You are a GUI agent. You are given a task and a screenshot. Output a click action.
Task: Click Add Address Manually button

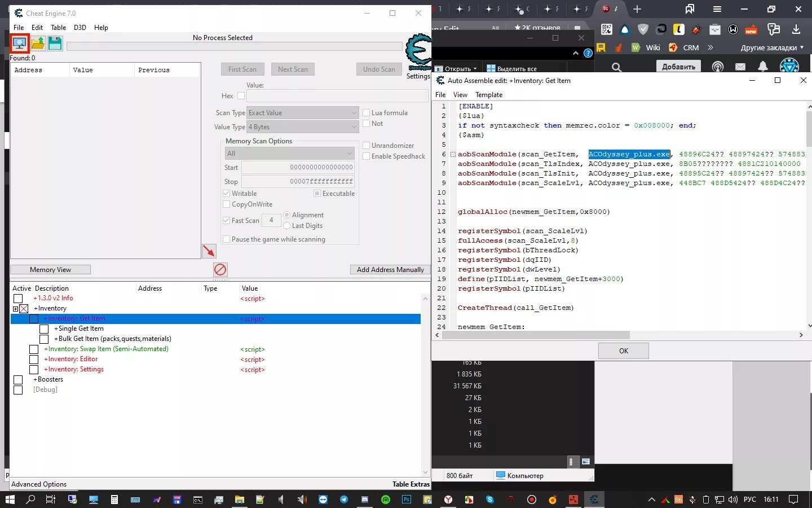point(390,270)
